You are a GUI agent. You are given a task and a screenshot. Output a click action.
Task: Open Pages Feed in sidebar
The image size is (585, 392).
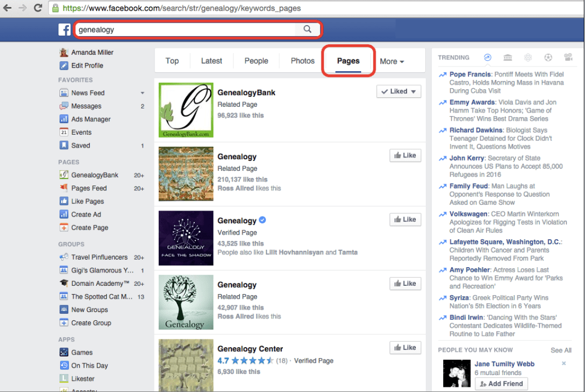pos(89,188)
